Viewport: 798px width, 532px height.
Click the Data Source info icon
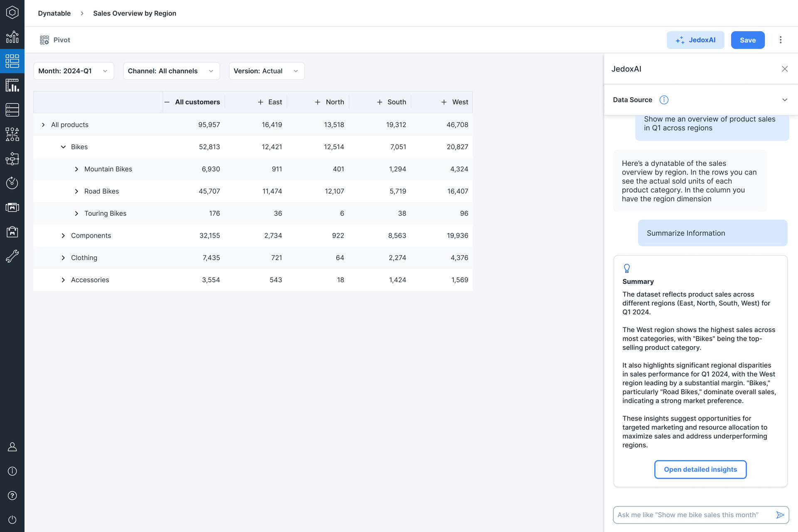point(664,100)
